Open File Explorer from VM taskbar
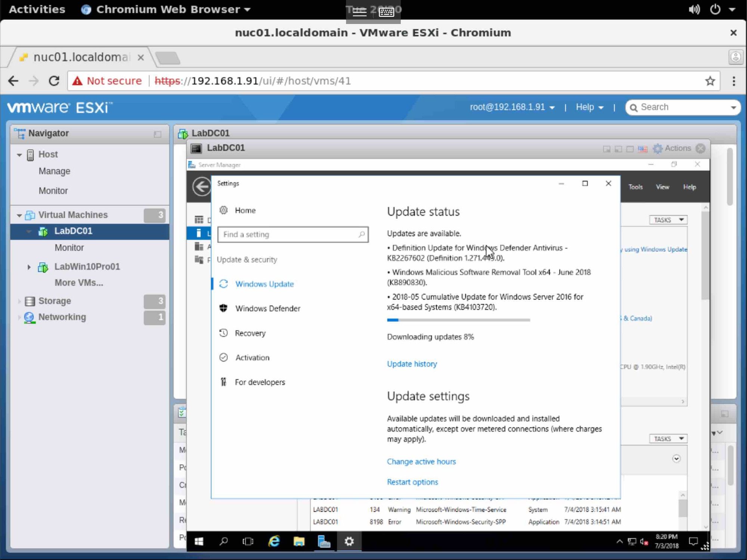This screenshot has width=747, height=560. click(x=299, y=541)
